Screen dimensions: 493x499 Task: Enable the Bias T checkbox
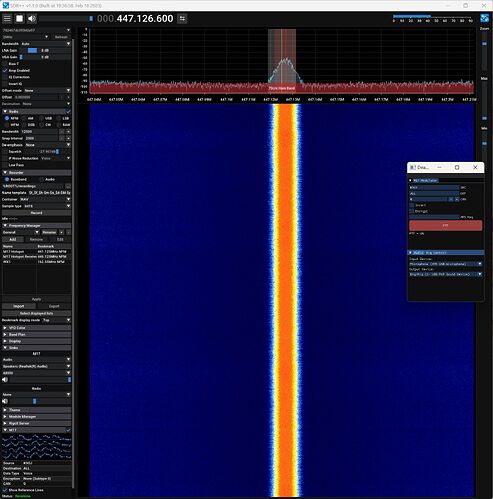click(x=5, y=64)
